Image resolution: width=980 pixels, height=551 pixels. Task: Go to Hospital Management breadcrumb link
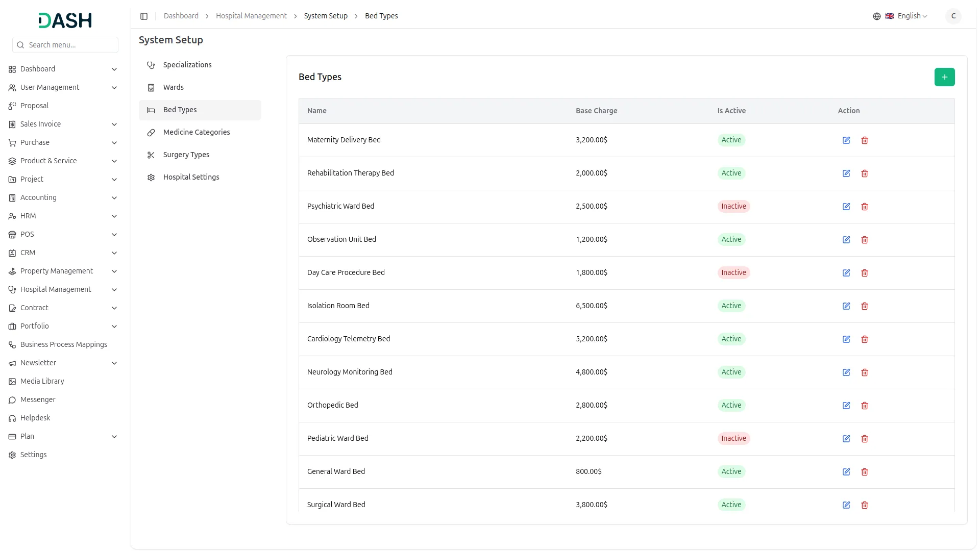tap(251, 16)
